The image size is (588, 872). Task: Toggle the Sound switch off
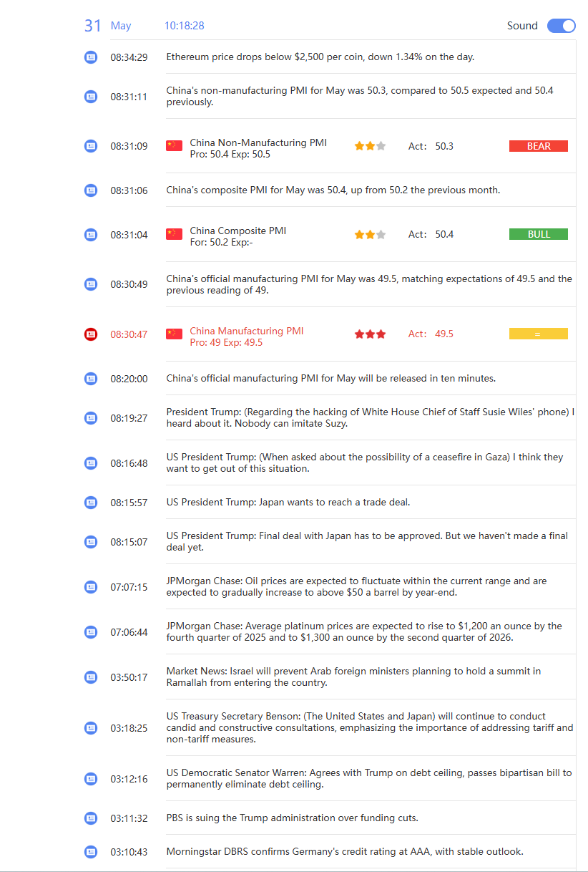click(561, 26)
